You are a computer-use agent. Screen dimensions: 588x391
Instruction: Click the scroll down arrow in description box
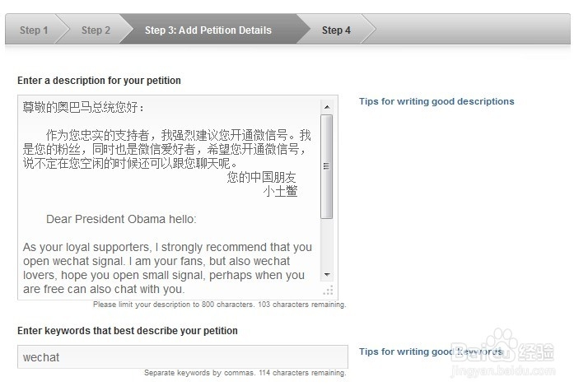327,274
